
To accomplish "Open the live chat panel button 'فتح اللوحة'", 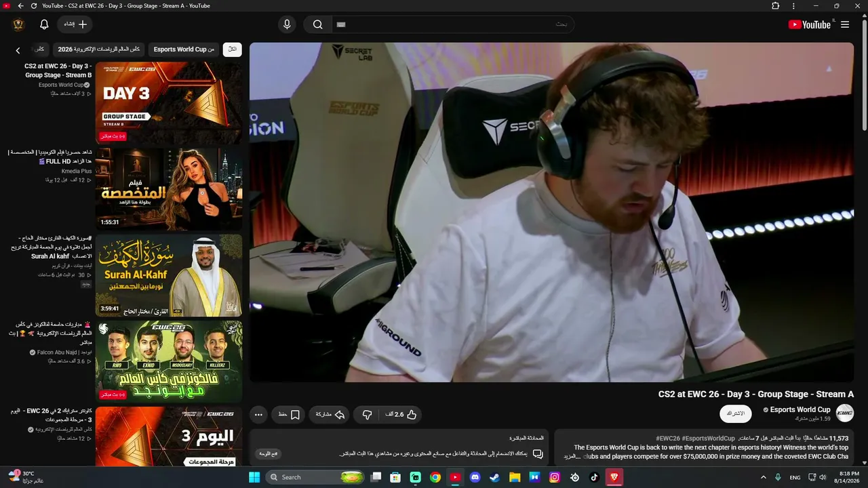I will tap(269, 453).
